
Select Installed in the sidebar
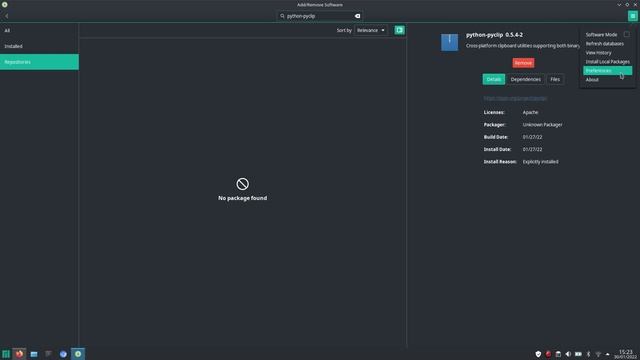[39, 46]
